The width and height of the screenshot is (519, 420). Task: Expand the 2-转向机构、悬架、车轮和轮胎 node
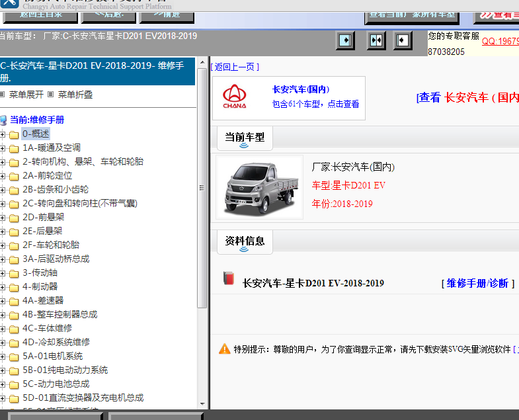(3, 162)
